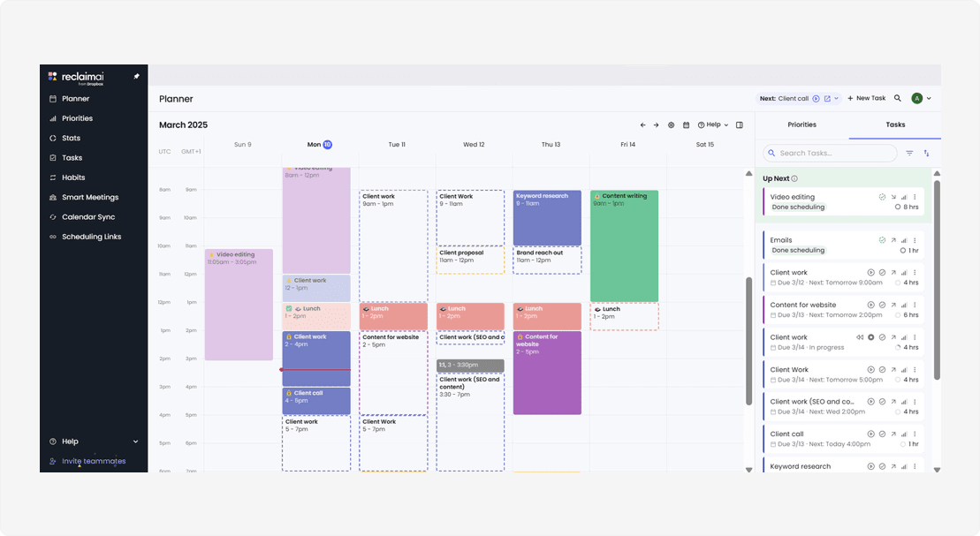This screenshot has height=536, width=980.
Task: Open Wednesday Client proposal event
Action: tap(471, 260)
